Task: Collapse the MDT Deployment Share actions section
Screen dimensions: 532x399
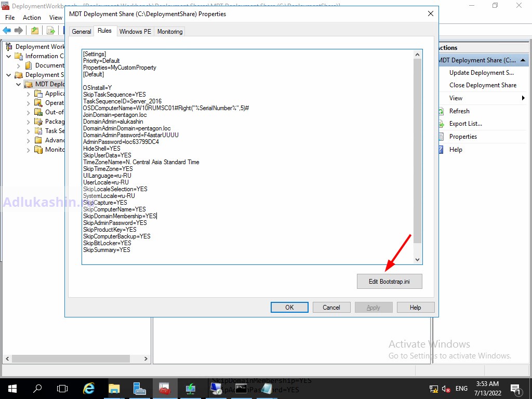Action: 523,60
